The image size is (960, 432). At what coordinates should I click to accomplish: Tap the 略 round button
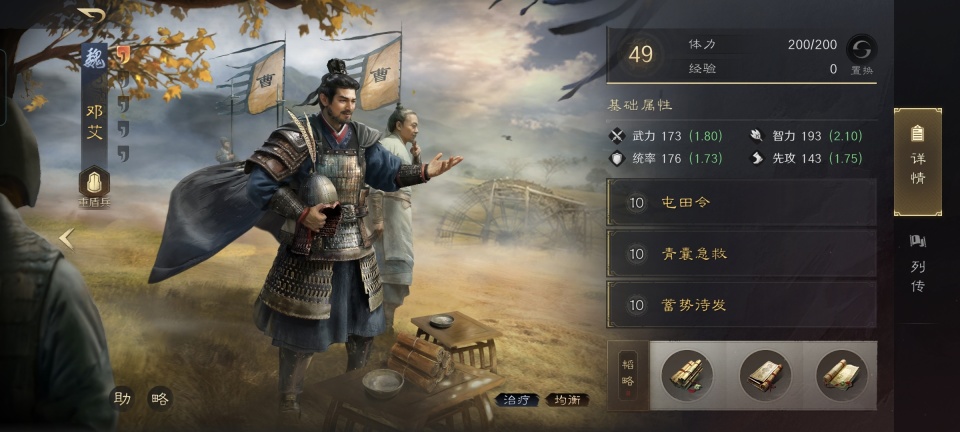(x=160, y=399)
